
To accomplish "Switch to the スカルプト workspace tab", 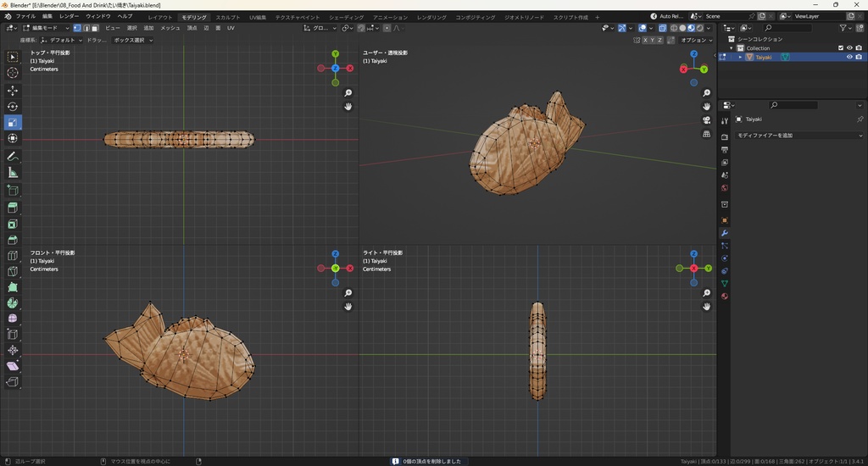I will pyautogui.click(x=227, y=17).
